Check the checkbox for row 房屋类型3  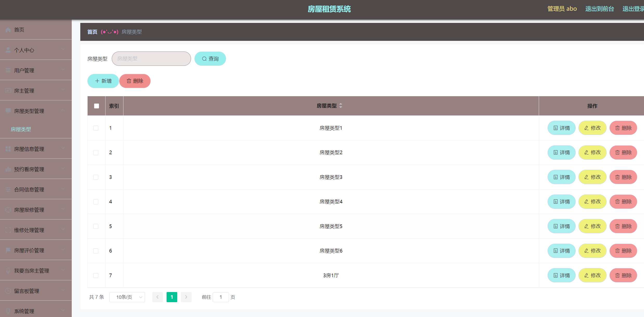[96, 177]
